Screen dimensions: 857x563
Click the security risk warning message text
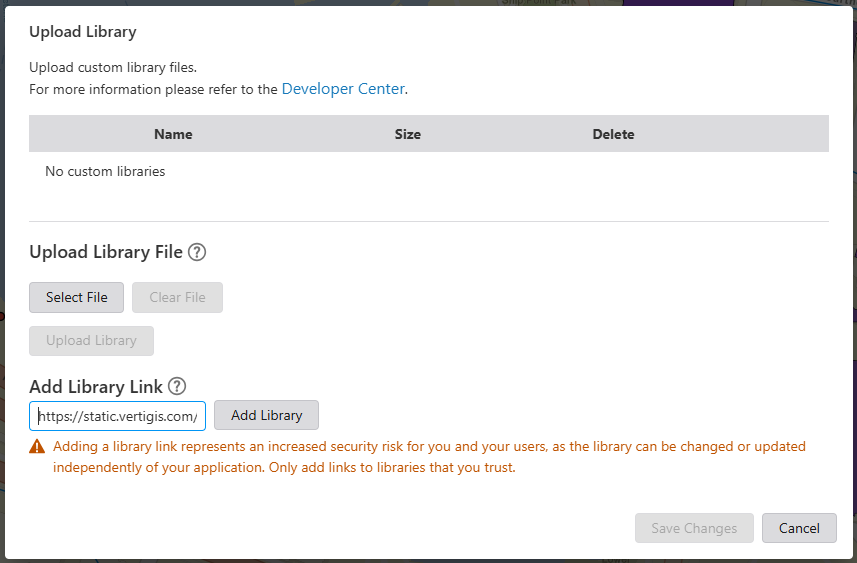429,457
